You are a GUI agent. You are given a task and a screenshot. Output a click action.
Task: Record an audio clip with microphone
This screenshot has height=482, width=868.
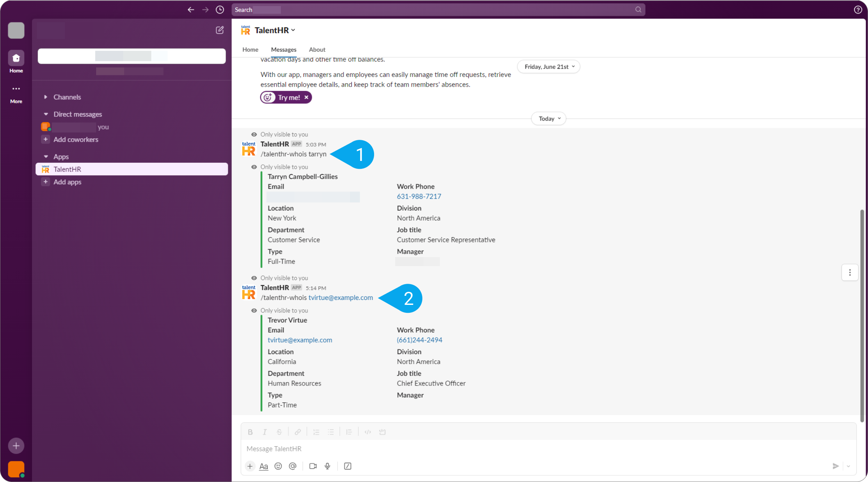(327, 466)
